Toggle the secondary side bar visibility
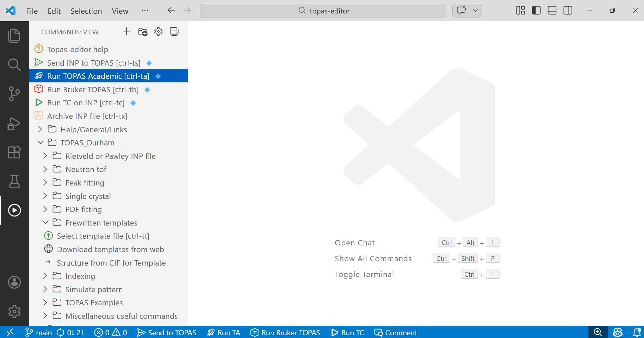The width and height of the screenshot is (644, 338). pos(568,10)
